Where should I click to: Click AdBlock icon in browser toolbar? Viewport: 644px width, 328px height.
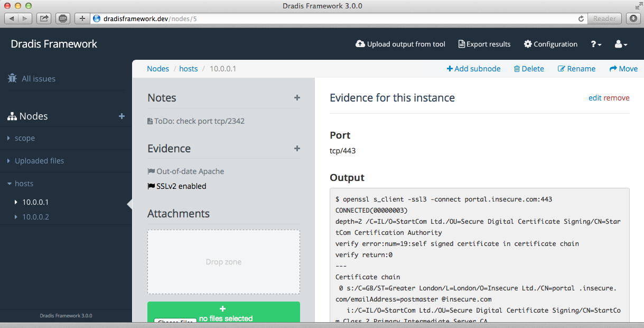pos(63,19)
